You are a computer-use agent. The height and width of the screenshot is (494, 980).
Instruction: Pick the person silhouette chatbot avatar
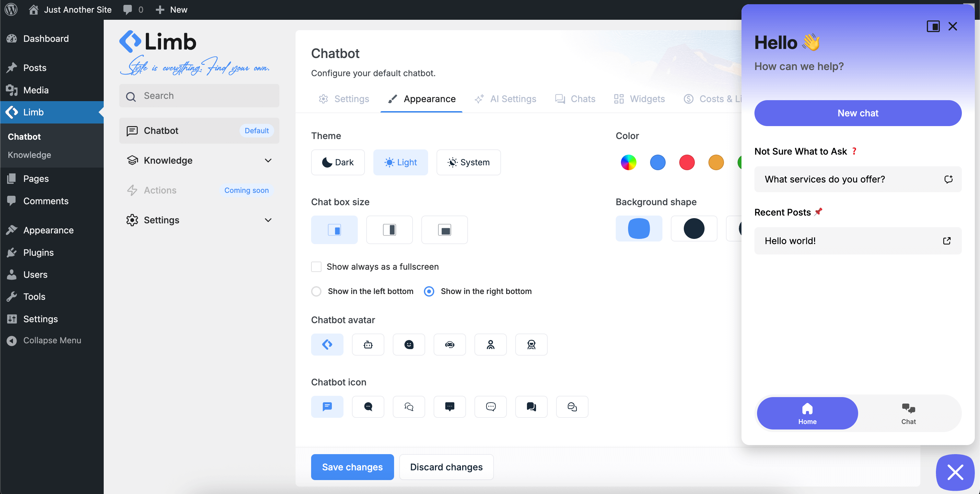[x=490, y=345]
